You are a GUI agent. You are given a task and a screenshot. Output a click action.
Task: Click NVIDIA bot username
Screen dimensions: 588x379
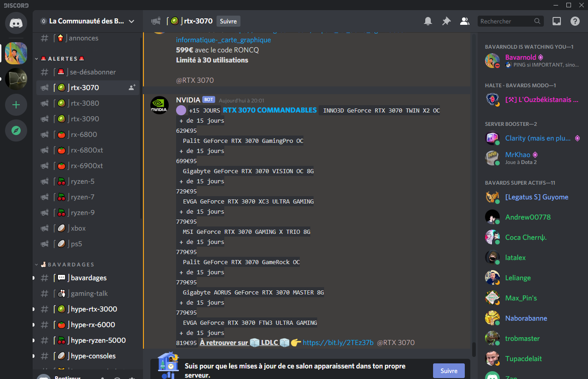pos(188,100)
